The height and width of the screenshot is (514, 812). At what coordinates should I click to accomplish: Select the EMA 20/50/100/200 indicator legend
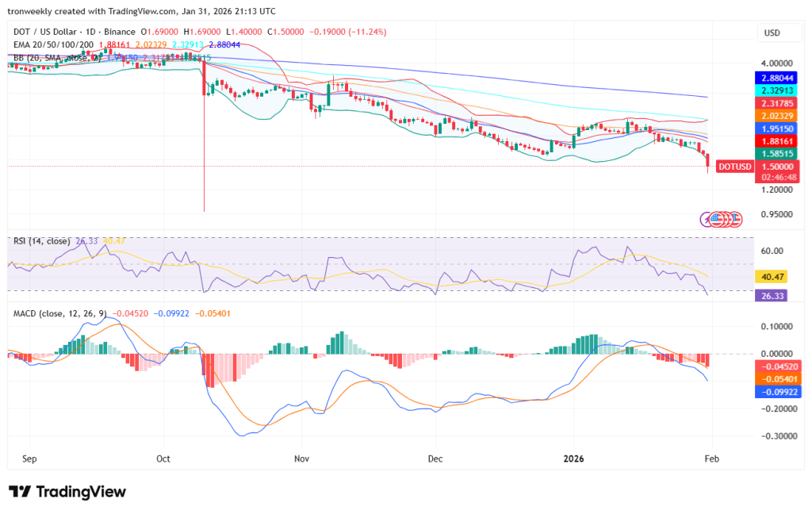[x=53, y=44]
